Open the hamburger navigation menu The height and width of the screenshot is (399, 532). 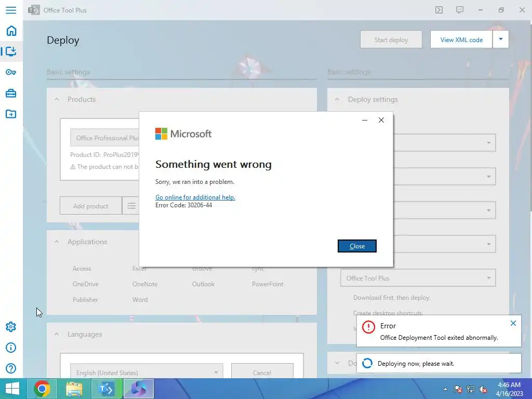click(x=11, y=10)
